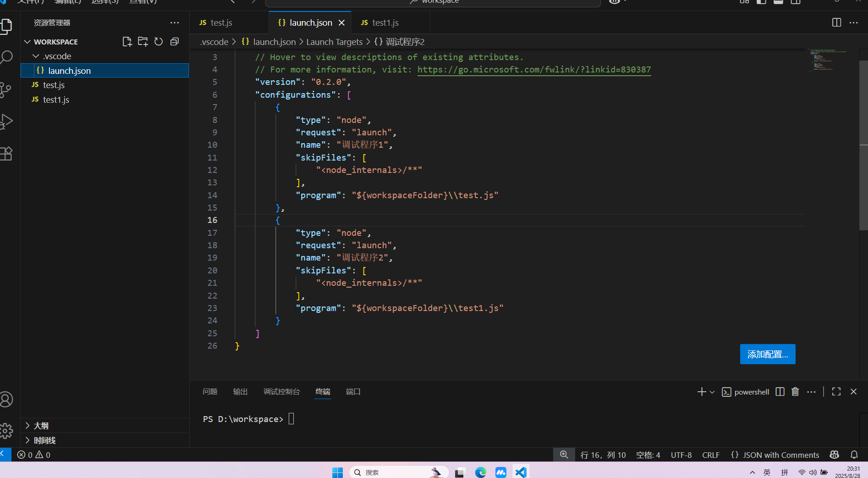Image resolution: width=868 pixels, height=478 pixels.
Task: Open the Extensions view
Action: 6,154
